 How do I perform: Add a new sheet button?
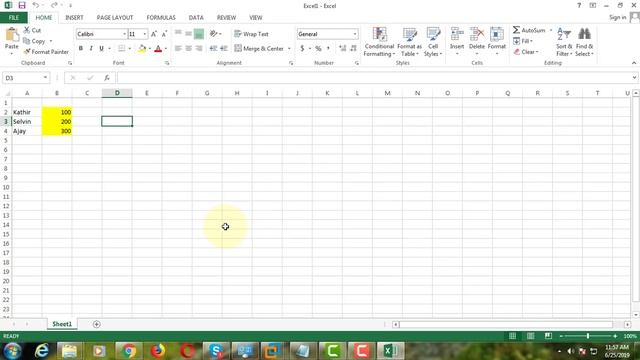pyautogui.click(x=97, y=324)
